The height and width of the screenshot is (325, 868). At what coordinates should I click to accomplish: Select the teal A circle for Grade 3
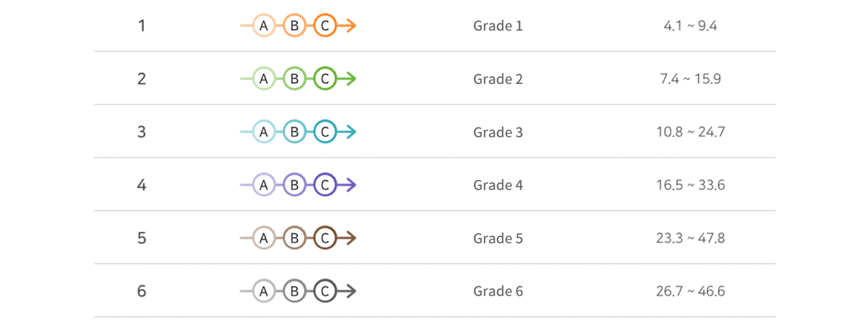point(264,132)
